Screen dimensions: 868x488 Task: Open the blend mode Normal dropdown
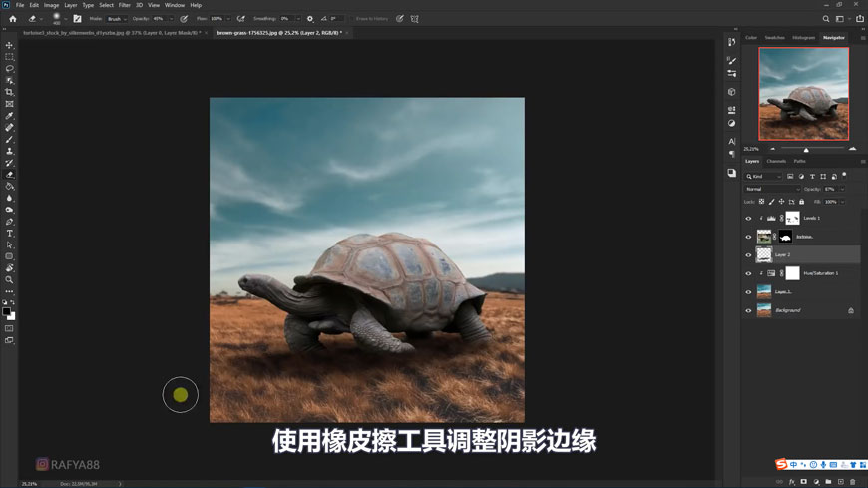[x=772, y=189]
